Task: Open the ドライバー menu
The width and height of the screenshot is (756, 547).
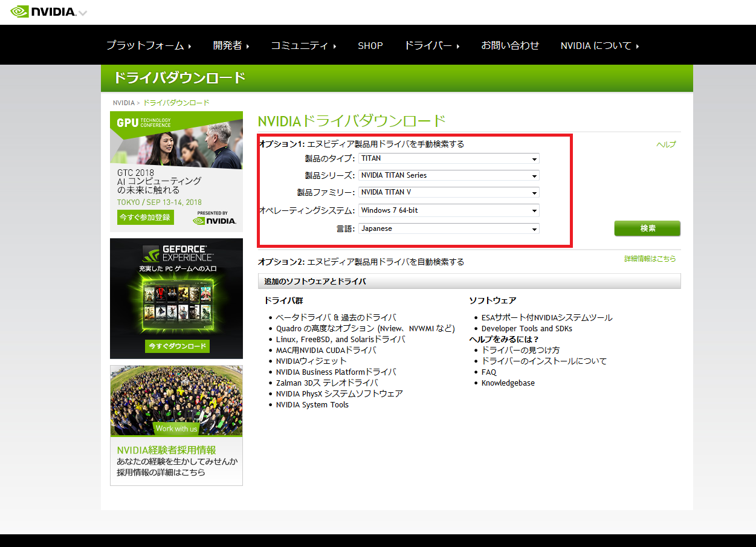Action: (431, 45)
